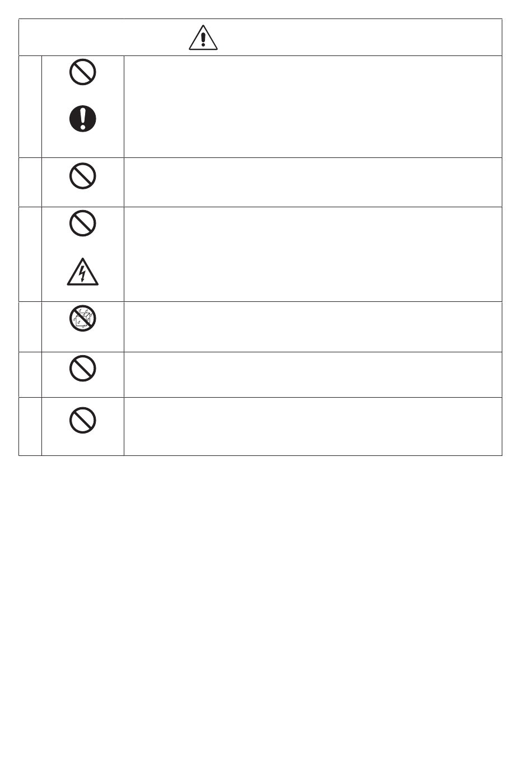The height and width of the screenshot is (764, 532).
Task: Click the prohibition icon below the do-not-wet icon
Action: pos(83,369)
